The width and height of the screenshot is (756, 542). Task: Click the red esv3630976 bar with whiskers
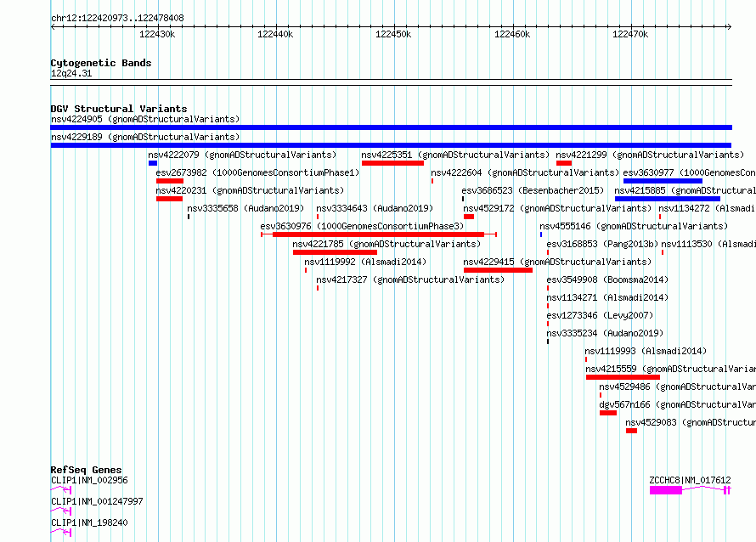coord(379,234)
